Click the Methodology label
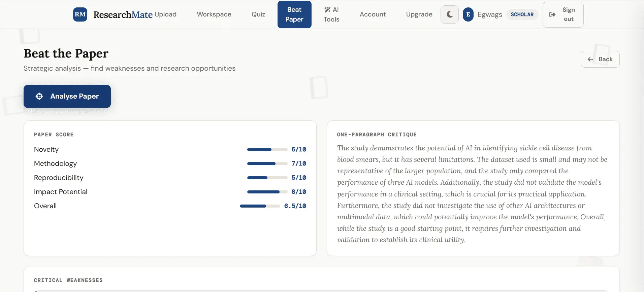The image size is (644, 292). [55, 163]
